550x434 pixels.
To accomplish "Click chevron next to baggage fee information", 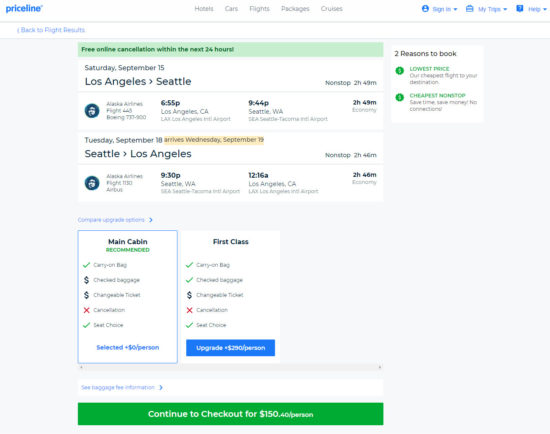I will 161,387.
